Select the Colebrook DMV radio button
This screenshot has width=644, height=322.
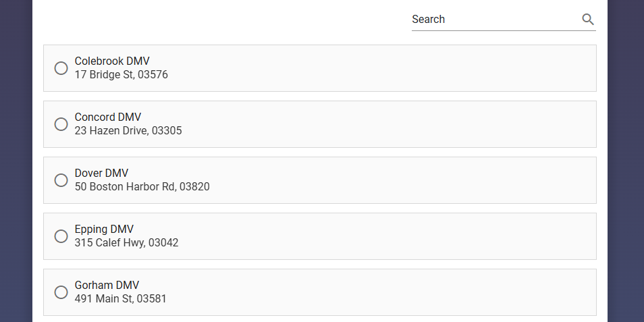pos(61,68)
